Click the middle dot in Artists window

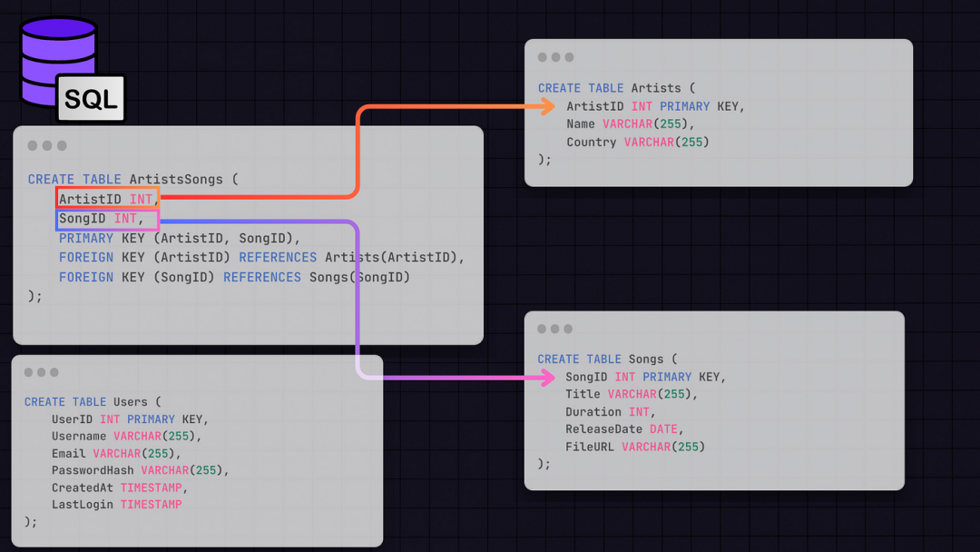pyautogui.click(x=555, y=57)
